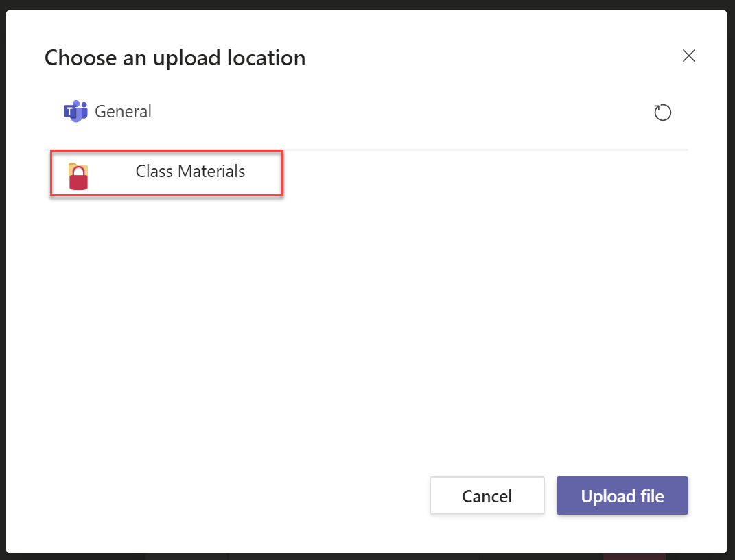This screenshot has width=735, height=560.
Task: Dismiss the dialog with the X icon
Action: [x=689, y=56]
